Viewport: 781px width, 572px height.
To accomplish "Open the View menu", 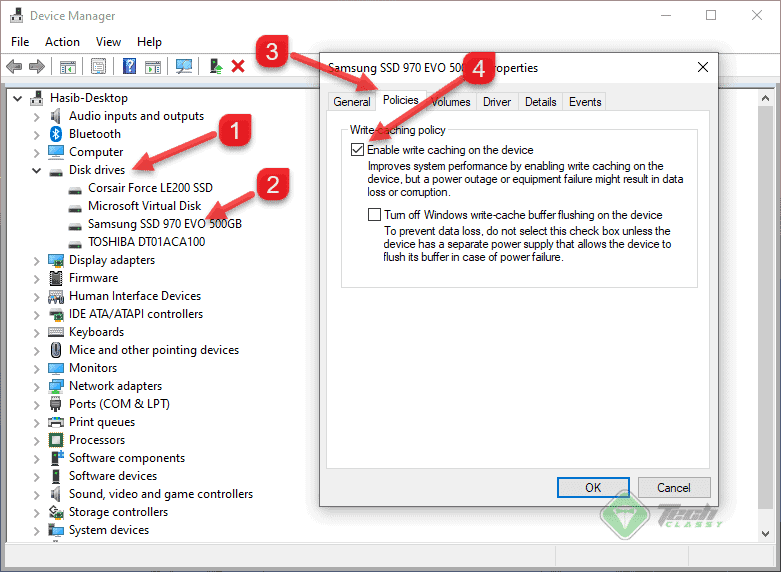I will pyautogui.click(x=108, y=42).
